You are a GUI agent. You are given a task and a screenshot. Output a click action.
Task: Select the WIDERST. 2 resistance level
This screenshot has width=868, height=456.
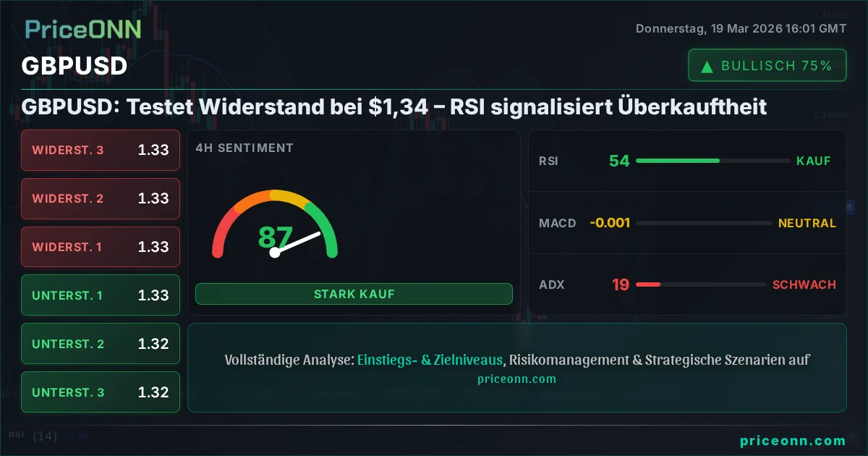(x=101, y=198)
